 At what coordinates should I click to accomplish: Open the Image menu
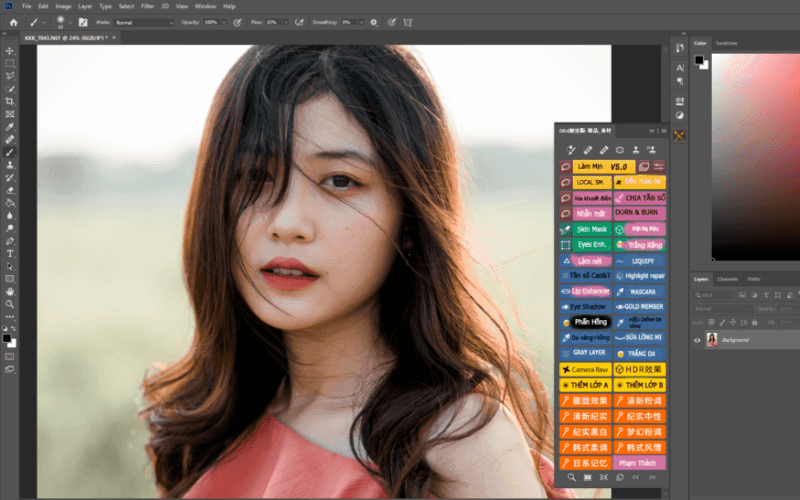click(x=63, y=6)
